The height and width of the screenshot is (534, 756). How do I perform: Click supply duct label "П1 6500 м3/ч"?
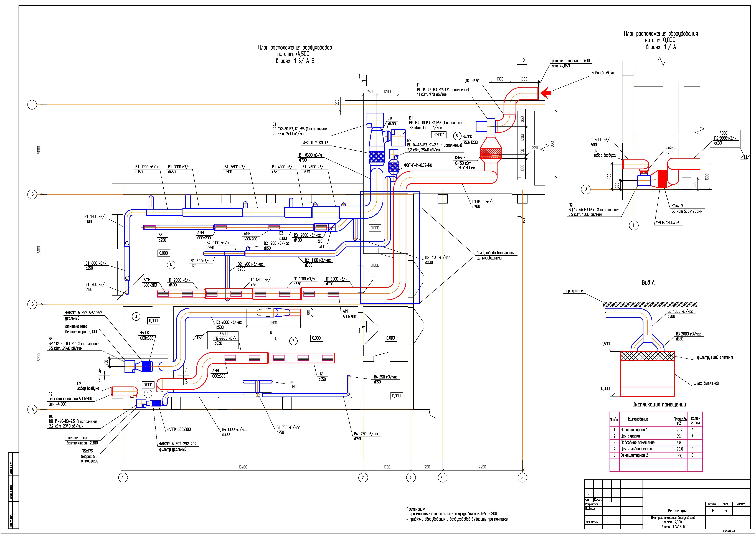pyautogui.click(x=304, y=279)
